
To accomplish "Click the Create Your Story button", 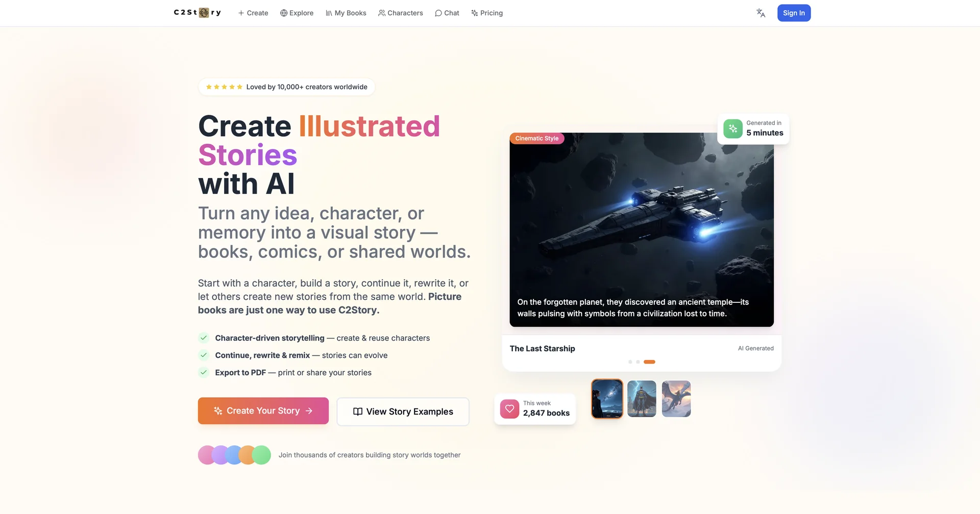I will [x=263, y=410].
